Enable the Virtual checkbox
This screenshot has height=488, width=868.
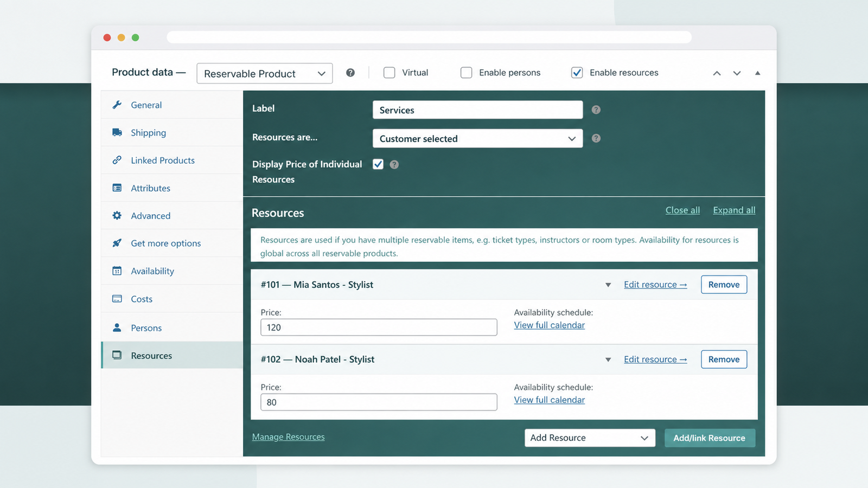pos(390,73)
